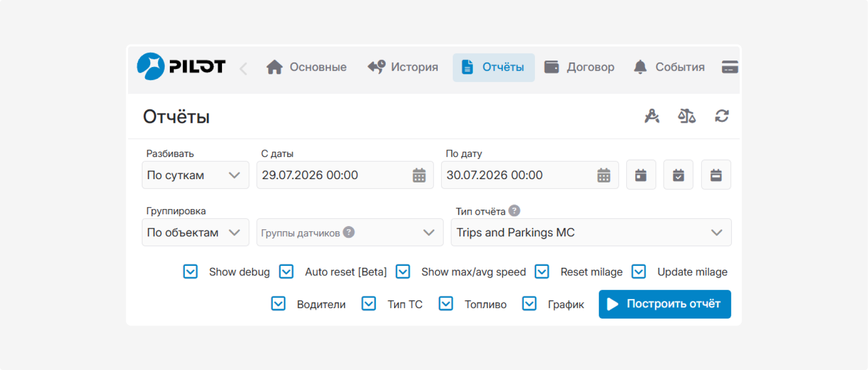The image size is (868, 370).
Task: Open the Договор tab
Action: pyautogui.click(x=579, y=67)
